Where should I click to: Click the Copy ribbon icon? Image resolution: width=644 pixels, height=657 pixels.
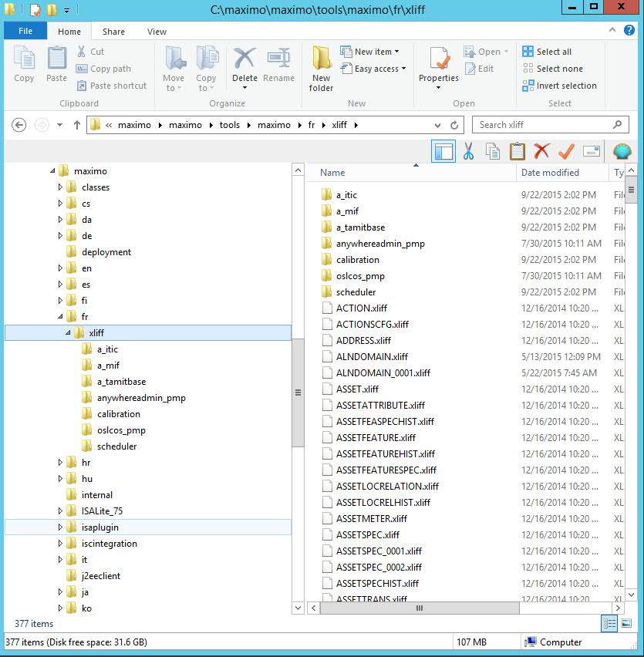click(x=24, y=64)
